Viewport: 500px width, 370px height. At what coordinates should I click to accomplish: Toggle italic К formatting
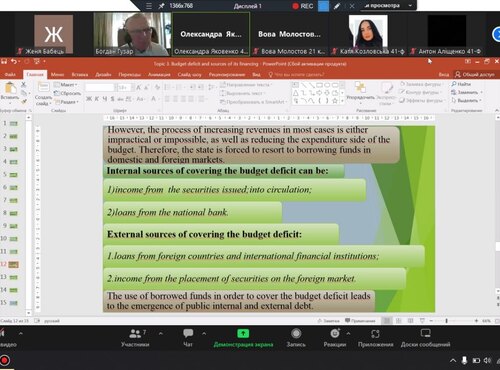point(97,99)
